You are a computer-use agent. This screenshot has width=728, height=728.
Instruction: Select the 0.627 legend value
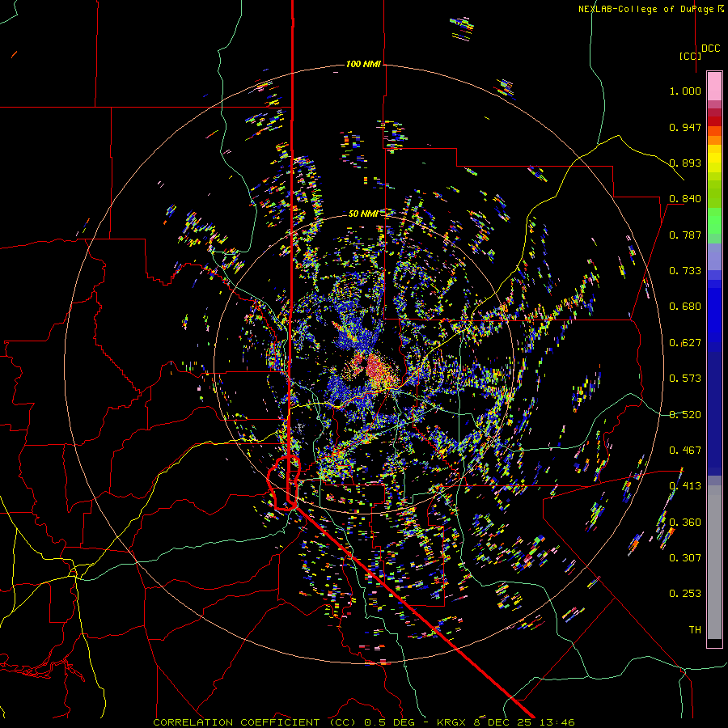[685, 343]
